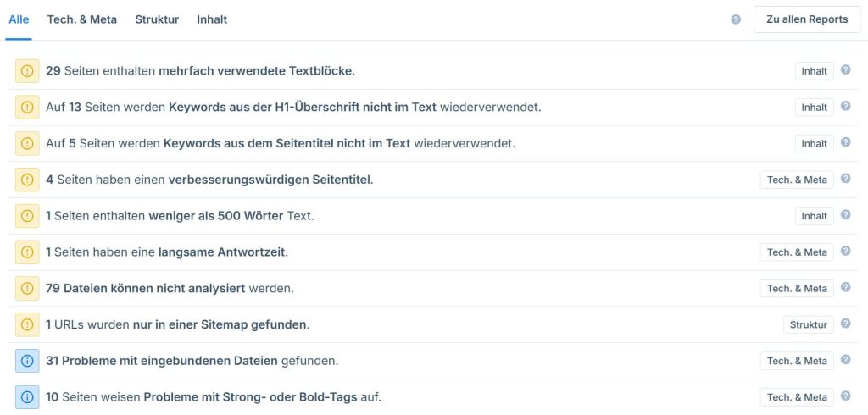Click warning icon beside mehrfach verwendete Textblöcke row
Image resolution: width=868 pixels, height=415 pixels.
tap(27, 71)
